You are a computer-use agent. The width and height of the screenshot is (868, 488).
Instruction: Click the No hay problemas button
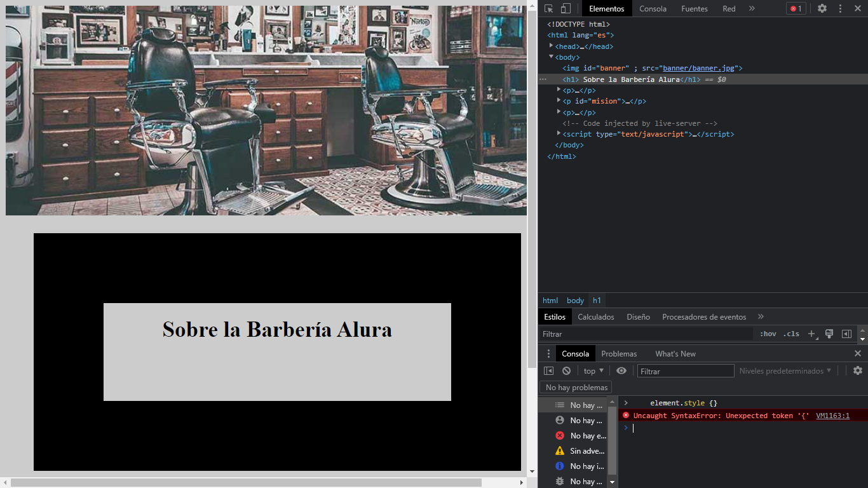click(x=576, y=388)
